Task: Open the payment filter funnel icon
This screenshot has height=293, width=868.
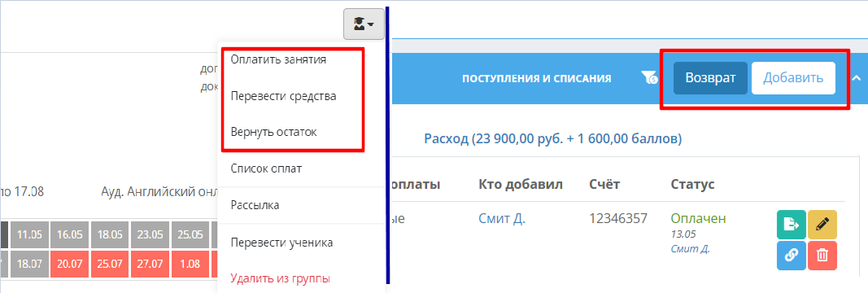Action: (x=649, y=78)
